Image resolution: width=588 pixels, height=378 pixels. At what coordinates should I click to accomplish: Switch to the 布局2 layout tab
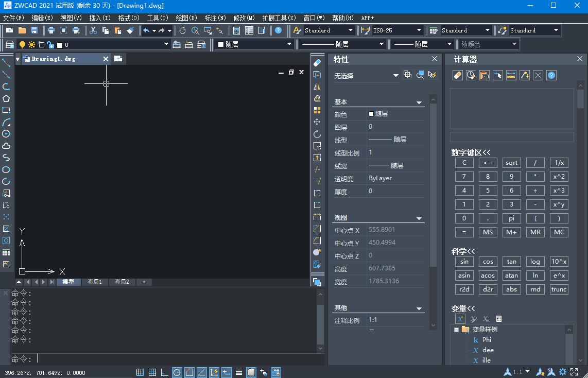coord(122,282)
